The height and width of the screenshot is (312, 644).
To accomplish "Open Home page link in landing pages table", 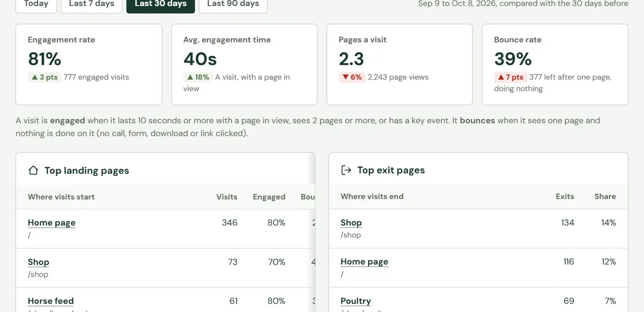I will [52, 223].
